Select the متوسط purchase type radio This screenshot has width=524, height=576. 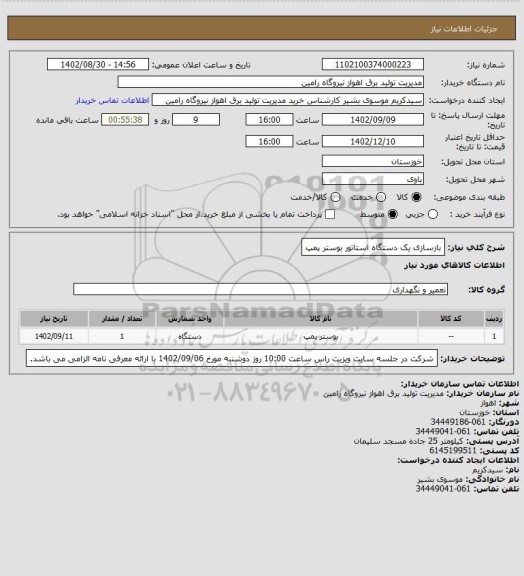pos(393,214)
